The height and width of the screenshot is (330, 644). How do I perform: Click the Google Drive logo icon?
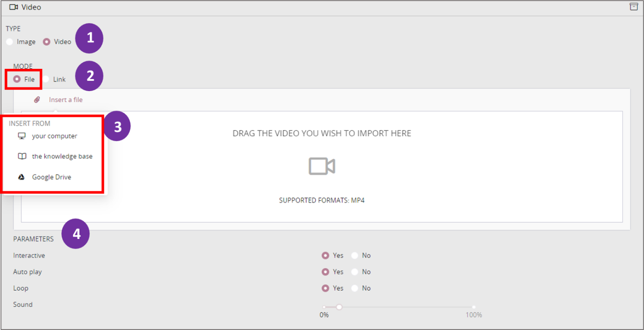point(22,177)
